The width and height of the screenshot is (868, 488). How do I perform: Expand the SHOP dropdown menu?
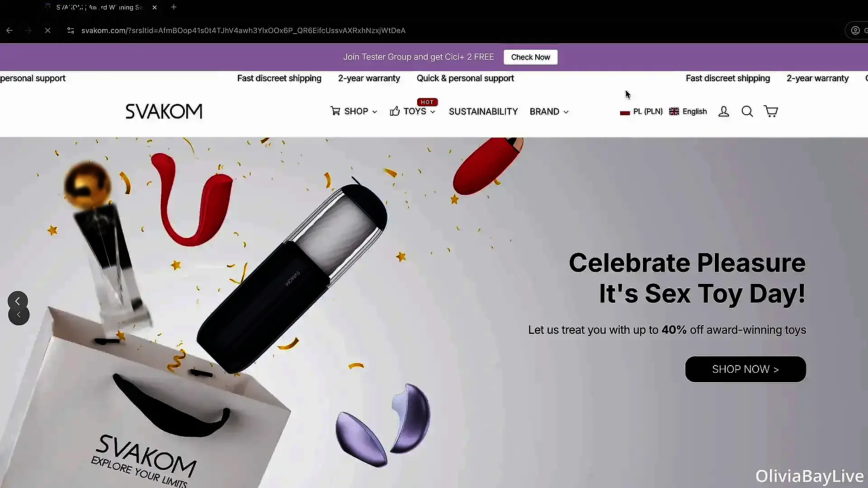pos(354,111)
